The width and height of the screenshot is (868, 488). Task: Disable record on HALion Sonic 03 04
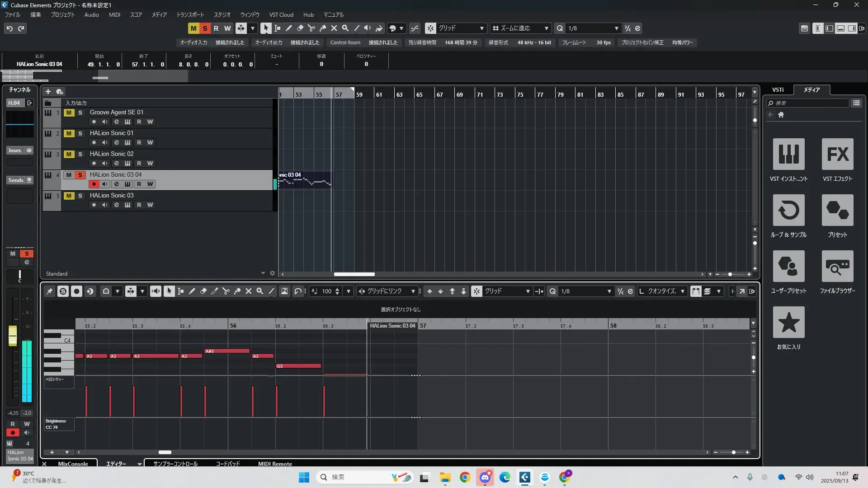[x=94, y=184]
